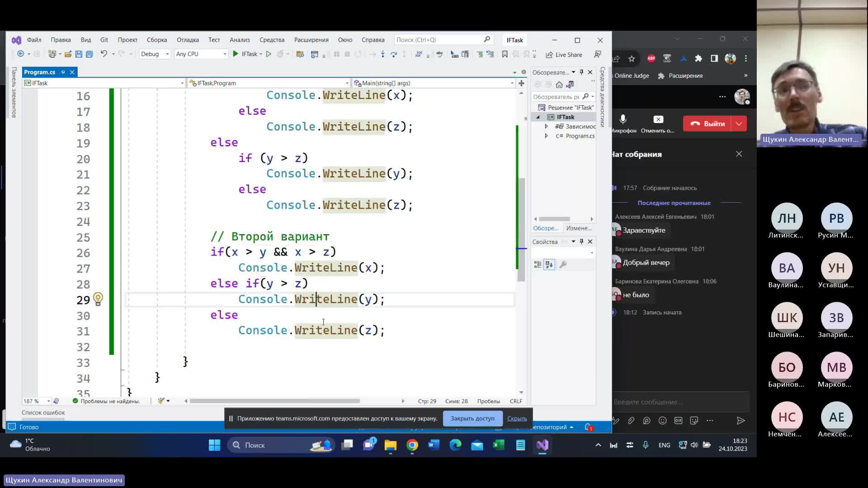This screenshot has width=868, height=488.
Task: Toggle auto-hide pin on Solution Explorer panel
Action: (x=582, y=72)
